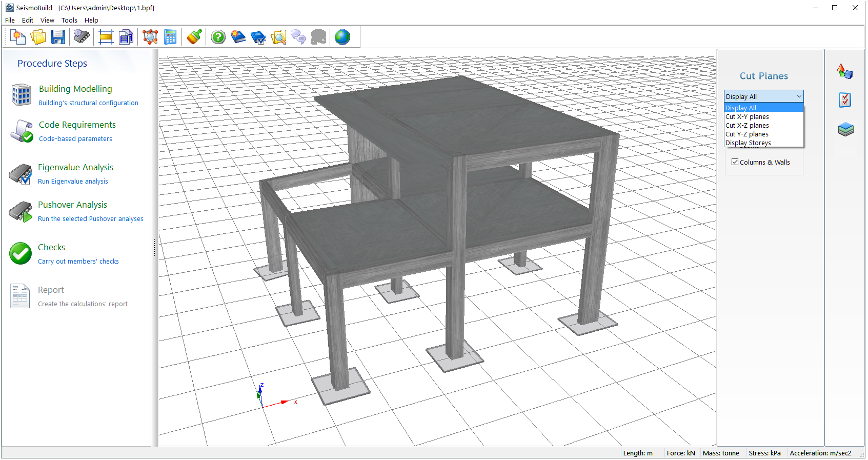Click the New Project toolbar icon
This screenshot has width=868, height=460.
tap(18, 37)
